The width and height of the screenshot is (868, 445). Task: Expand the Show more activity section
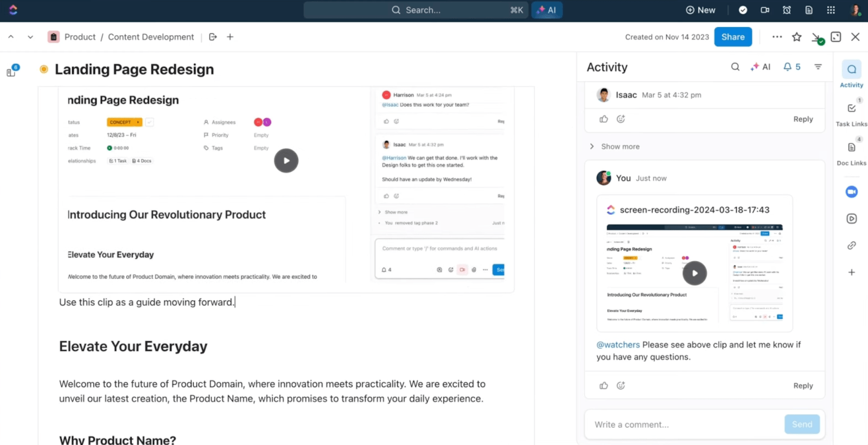point(620,146)
